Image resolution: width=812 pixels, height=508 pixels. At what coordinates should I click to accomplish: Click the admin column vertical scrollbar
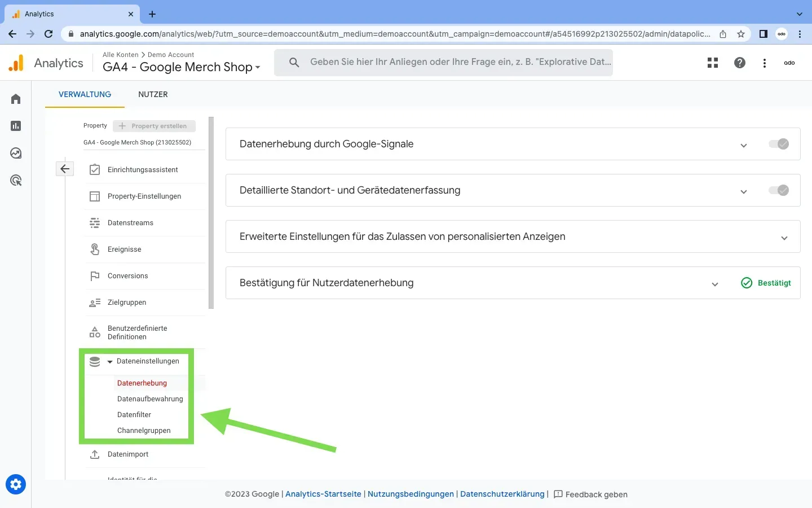click(x=211, y=213)
